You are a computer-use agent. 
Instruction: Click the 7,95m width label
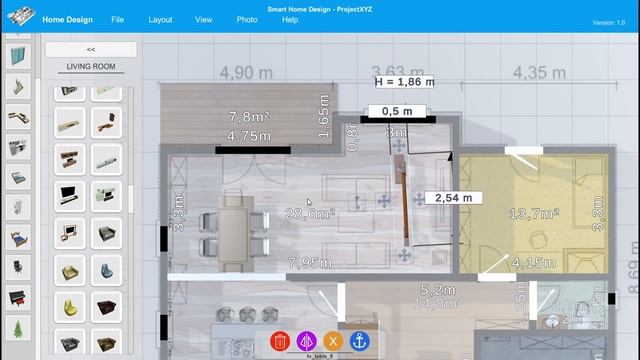coord(310,263)
